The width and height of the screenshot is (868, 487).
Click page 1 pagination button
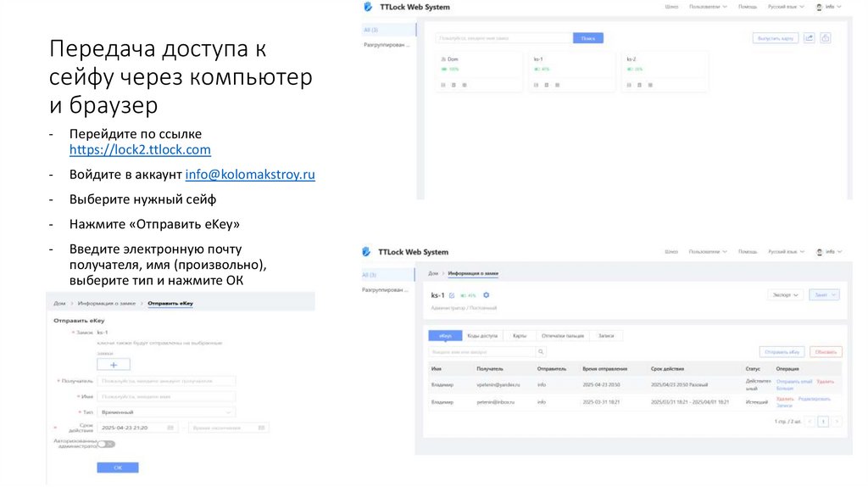pos(823,422)
